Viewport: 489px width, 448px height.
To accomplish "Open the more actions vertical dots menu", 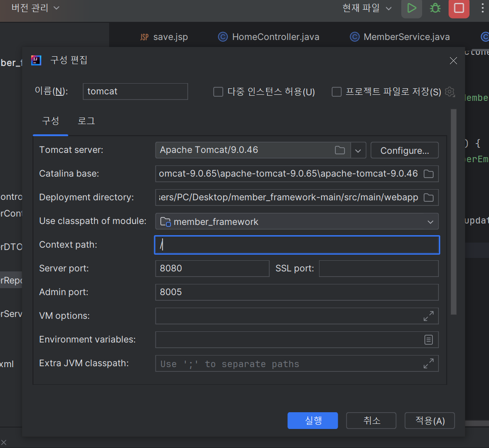I will (482, 8).
